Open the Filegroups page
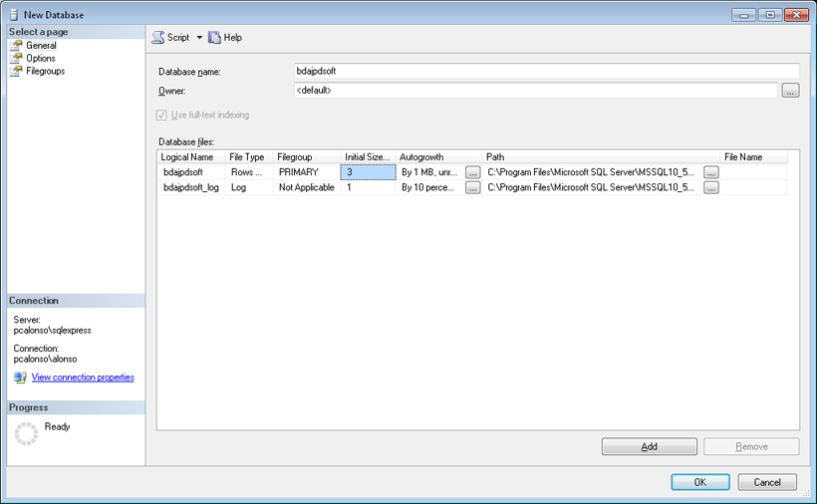The height and width of the screenshot is (504, 817). 45,72
